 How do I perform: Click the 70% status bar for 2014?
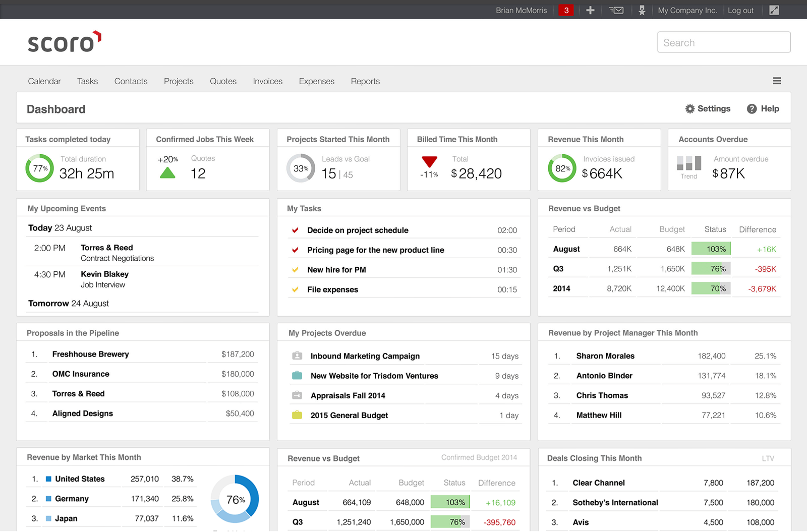pos(711,288)
